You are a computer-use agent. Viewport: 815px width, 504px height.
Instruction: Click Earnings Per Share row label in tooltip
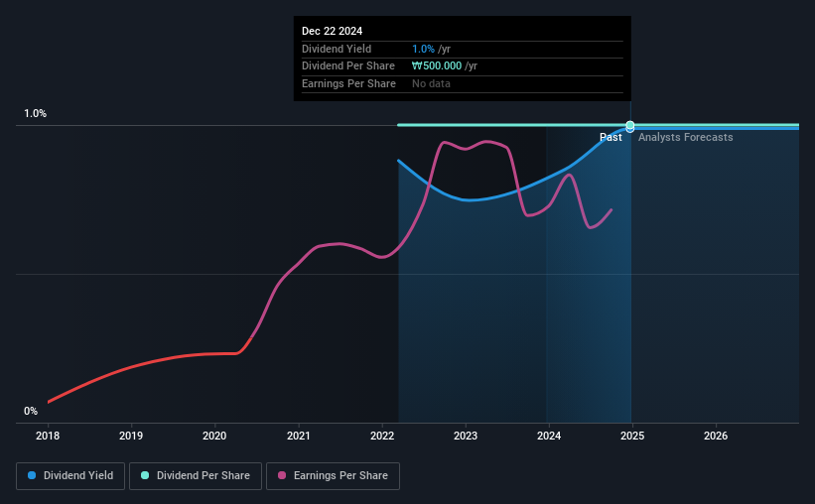pyautogui.click(x=348, y=83)
